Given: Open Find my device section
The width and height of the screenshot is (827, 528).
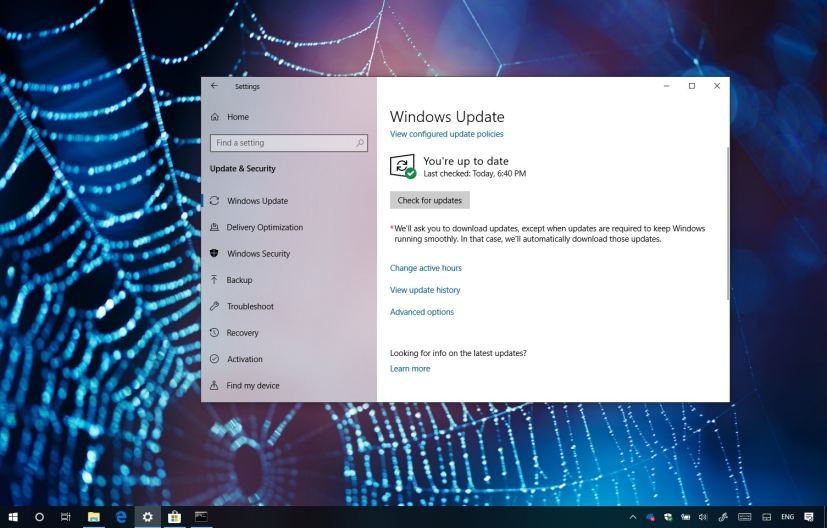Looking at the screenshot, I should point(253,386).
